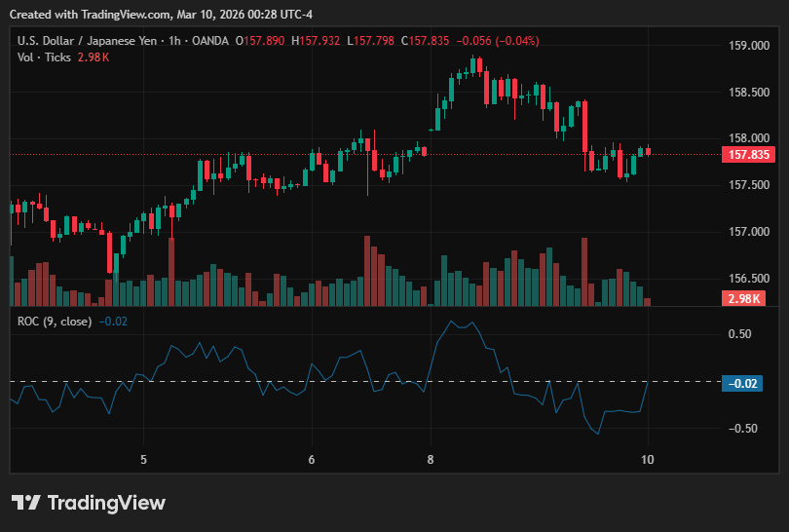Click the red 157.835 current price label
Viewport: 789px width, 532px height.
[748, 155]
